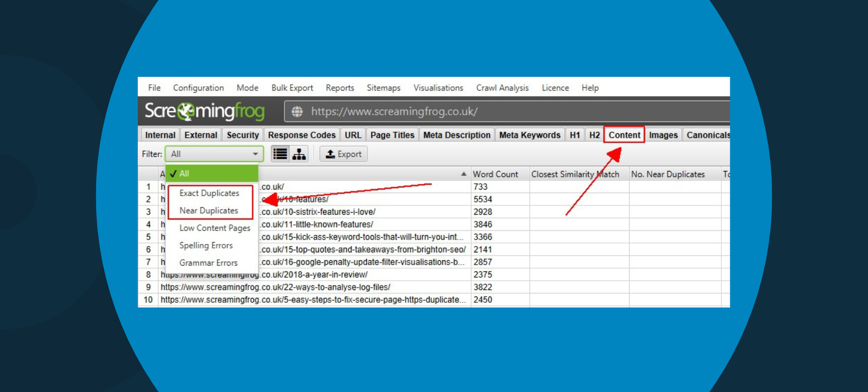Select row number 9

coord(148,287)
